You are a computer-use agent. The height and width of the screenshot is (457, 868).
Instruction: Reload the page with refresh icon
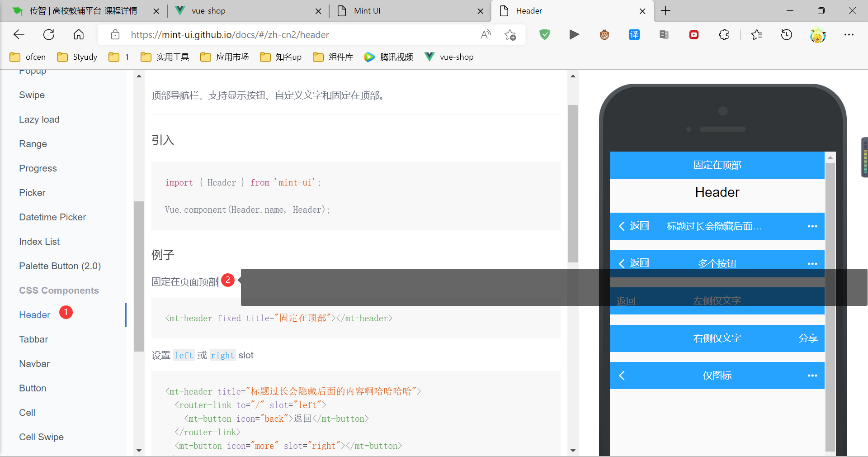49,34
